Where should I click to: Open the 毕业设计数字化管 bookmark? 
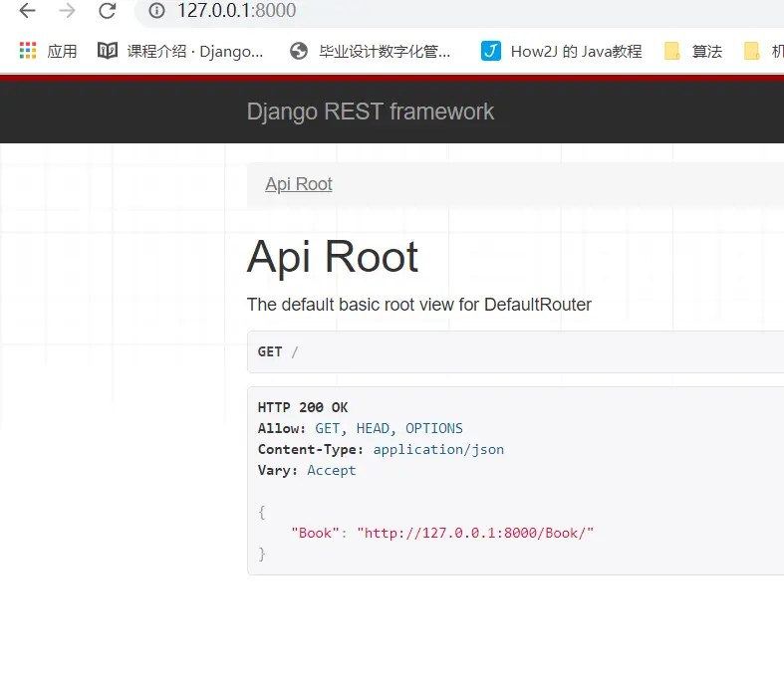click(371, 51)
